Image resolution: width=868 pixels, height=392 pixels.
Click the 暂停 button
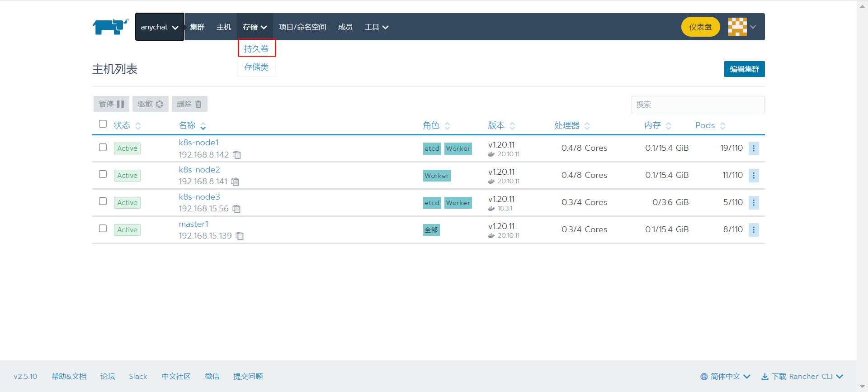111,104
